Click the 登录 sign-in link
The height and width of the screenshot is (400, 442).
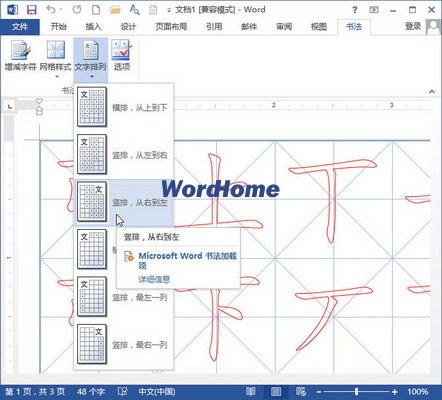coord(413,26)
